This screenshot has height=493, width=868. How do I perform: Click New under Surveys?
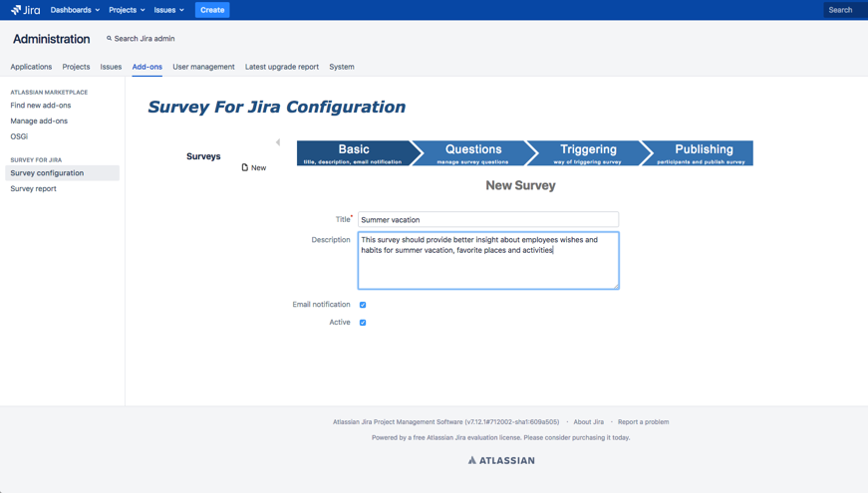click(x=258, y=167)
